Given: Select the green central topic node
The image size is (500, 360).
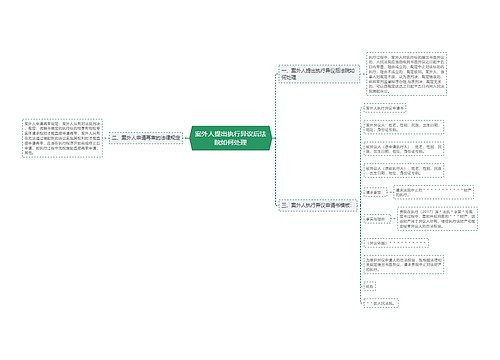Looking at the screenshot, I should [x=231, y=138].
